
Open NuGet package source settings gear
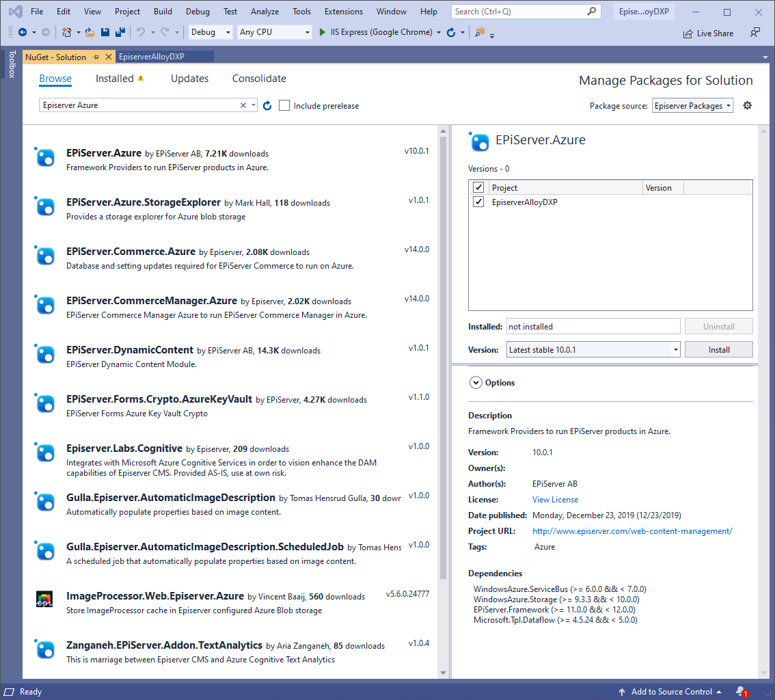coord(747,105)
